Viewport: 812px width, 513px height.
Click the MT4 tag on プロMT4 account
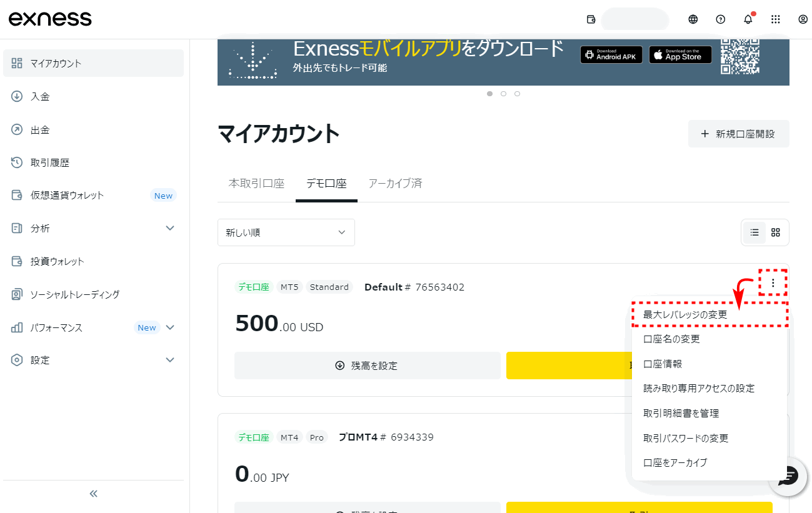[289, 437]
